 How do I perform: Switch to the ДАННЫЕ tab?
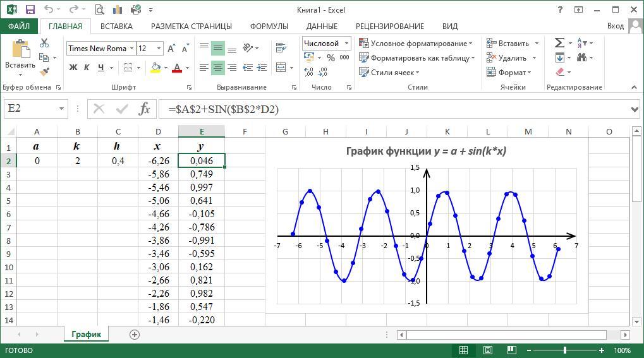(322, 27)
